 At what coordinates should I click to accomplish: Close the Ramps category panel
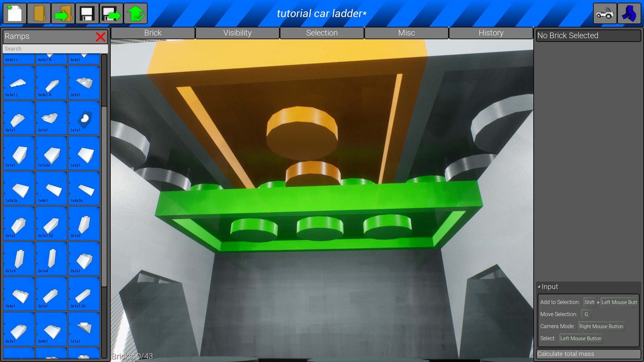tap(101, 37)
